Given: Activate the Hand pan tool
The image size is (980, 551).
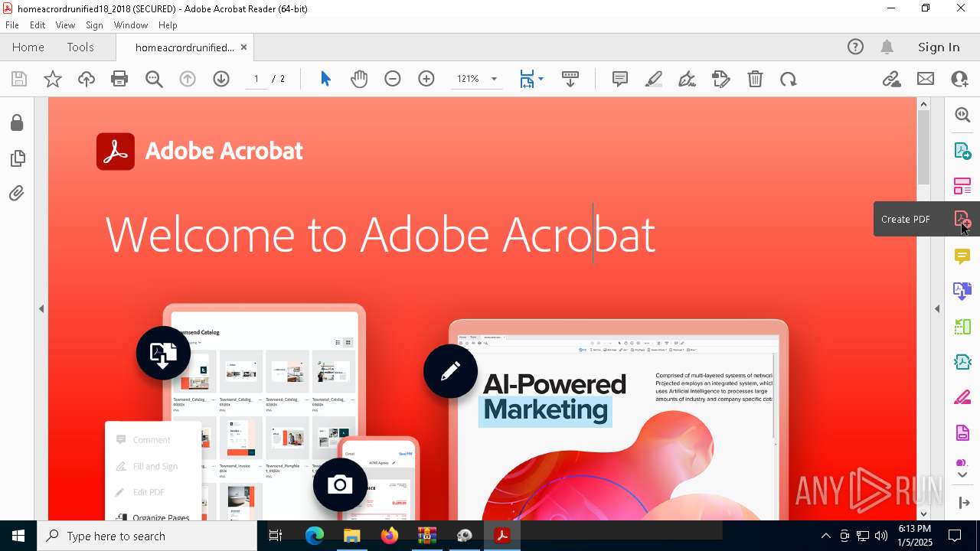Looking at the screenshot, I should point(359,79).
